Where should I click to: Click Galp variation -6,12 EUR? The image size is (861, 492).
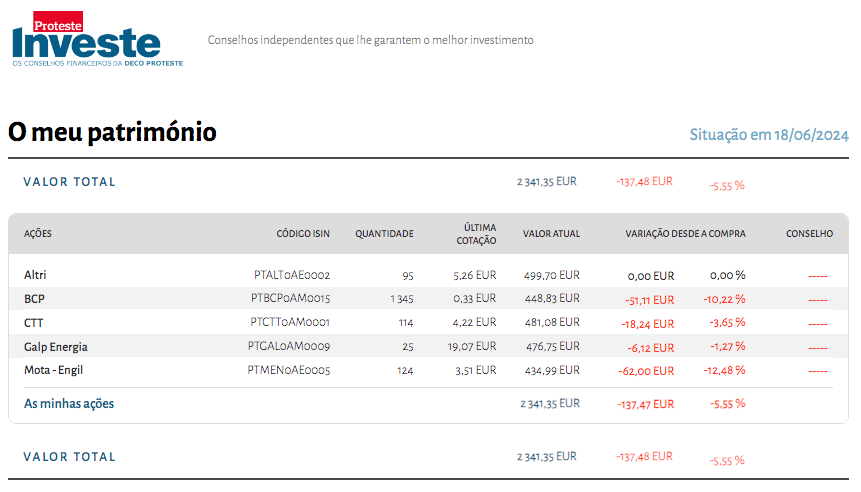point(651,348)
